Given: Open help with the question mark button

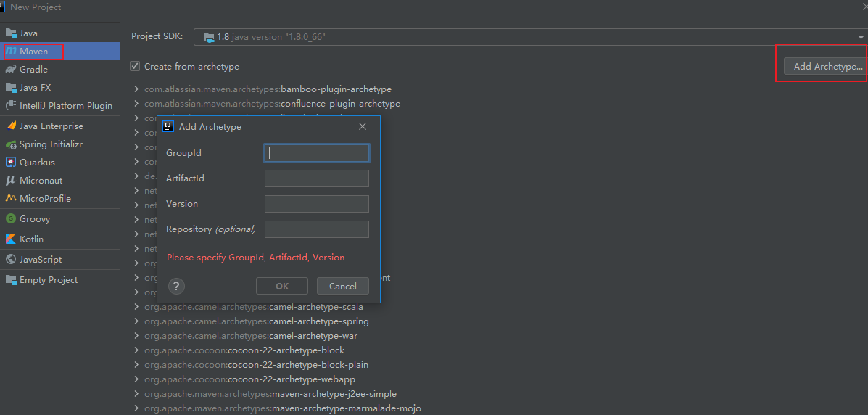Looking at the screenshot, I should pos(176,287).
